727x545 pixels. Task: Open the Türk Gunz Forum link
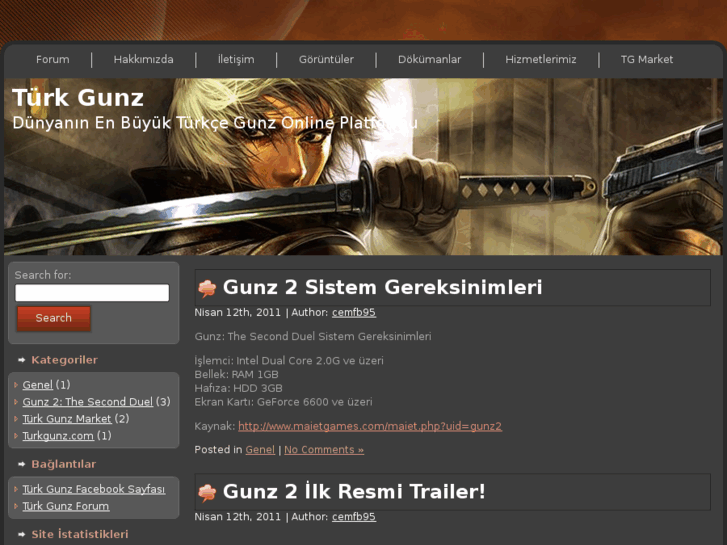pos(66,506)
